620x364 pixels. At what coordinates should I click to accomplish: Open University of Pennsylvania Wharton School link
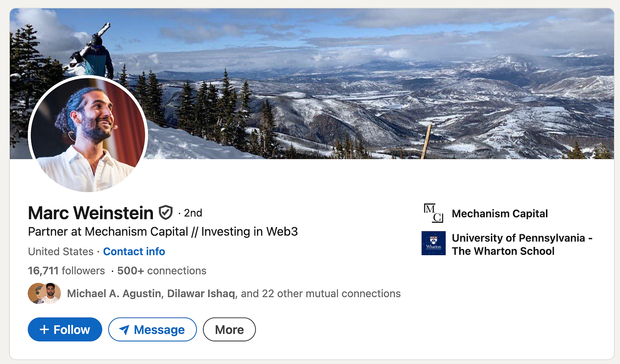[x=522, y=244]
